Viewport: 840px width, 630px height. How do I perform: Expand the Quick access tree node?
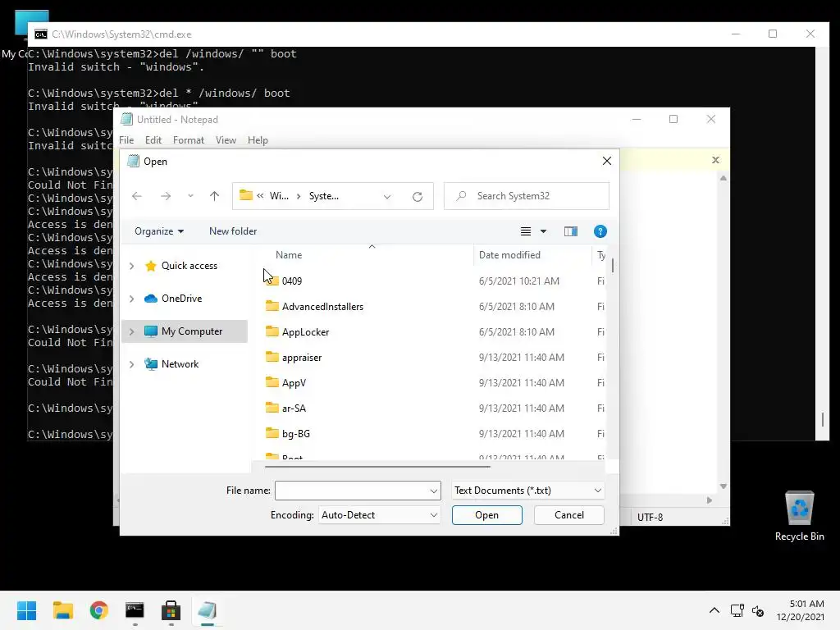pos(132,266)
